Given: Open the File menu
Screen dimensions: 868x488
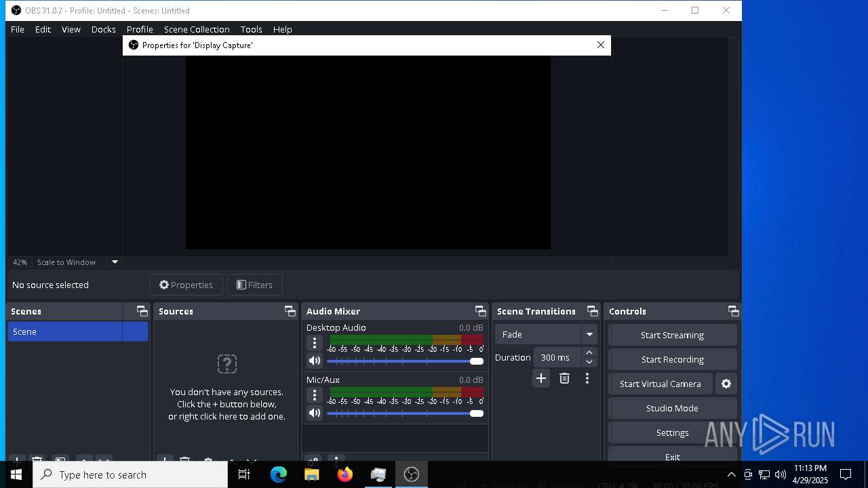Looking at the screenshot, I should tap(18, 29).
